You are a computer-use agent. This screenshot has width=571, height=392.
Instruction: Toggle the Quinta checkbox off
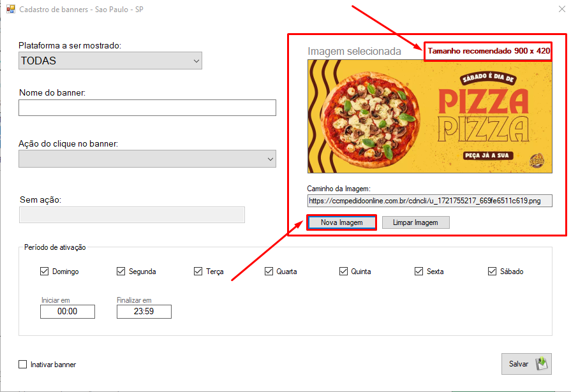coord(343,272)
